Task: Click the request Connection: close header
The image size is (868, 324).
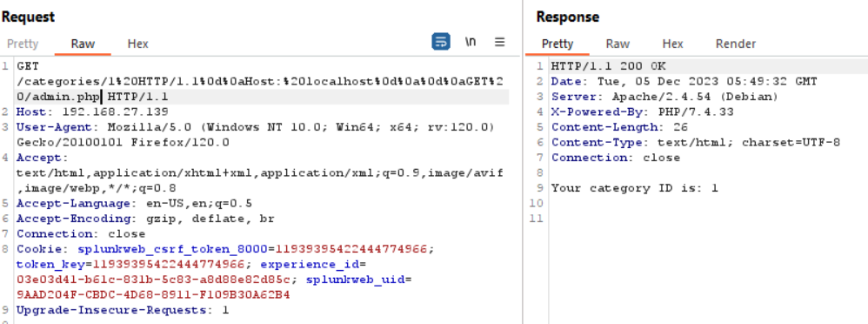Action: [81, 233]
